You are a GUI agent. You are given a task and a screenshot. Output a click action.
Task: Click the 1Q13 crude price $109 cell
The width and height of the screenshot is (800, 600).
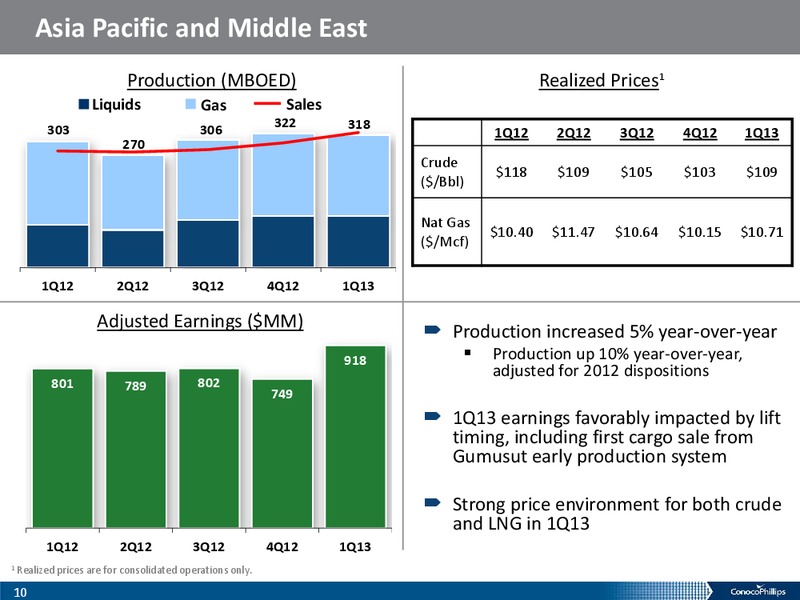(762, 172)
